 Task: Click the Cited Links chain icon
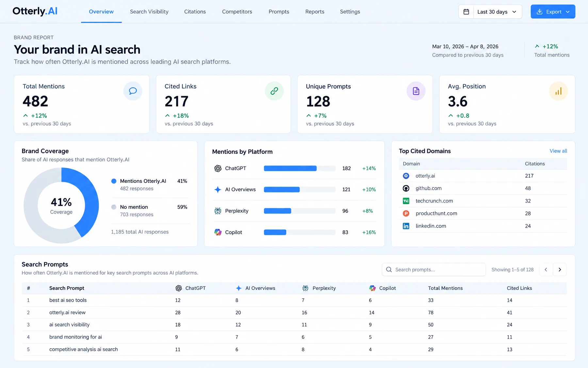click(274, 91)
